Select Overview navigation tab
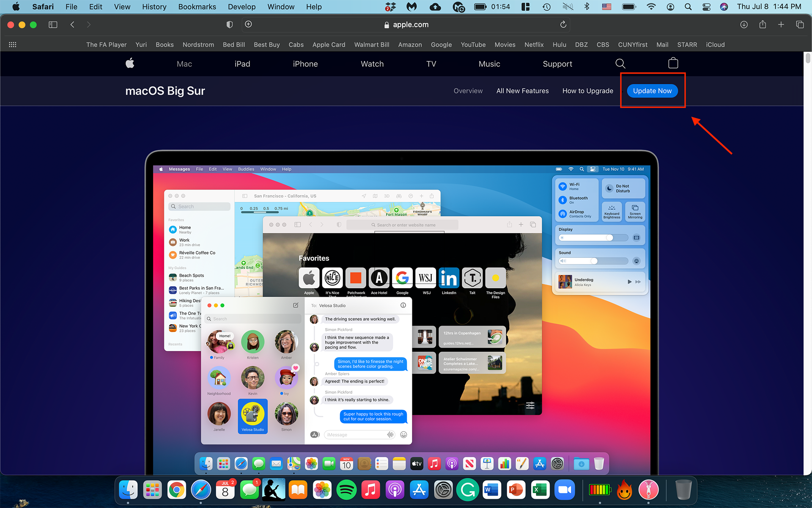Screen dimensions: 812x508 pyautogui.click(x=468, y=90)
